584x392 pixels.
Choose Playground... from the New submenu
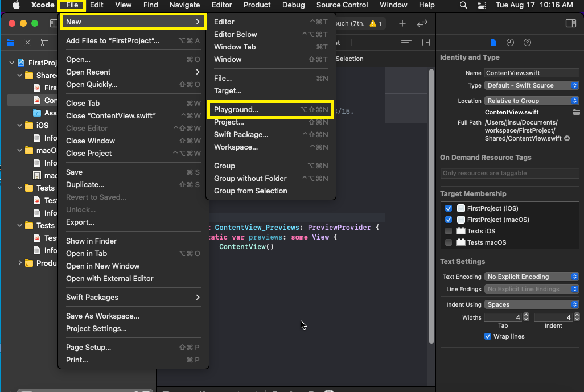[236, 109]
